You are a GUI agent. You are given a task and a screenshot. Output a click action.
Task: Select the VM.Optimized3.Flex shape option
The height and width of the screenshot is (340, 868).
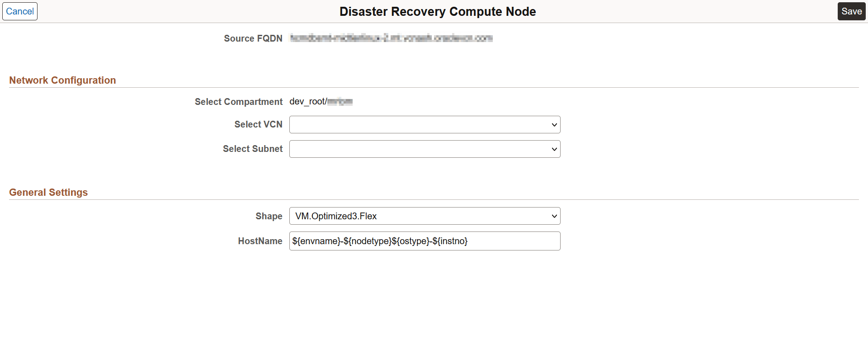(336, 216)
